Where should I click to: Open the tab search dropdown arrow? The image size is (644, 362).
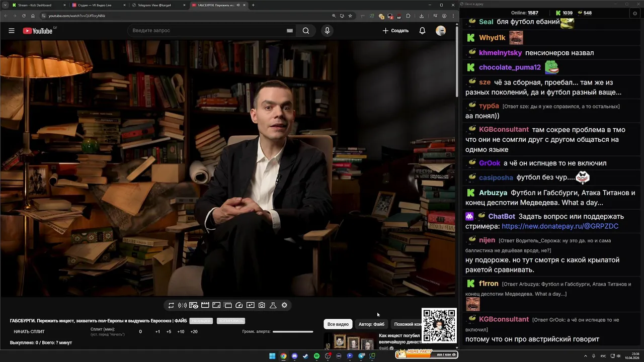click(x=5, y=5)
